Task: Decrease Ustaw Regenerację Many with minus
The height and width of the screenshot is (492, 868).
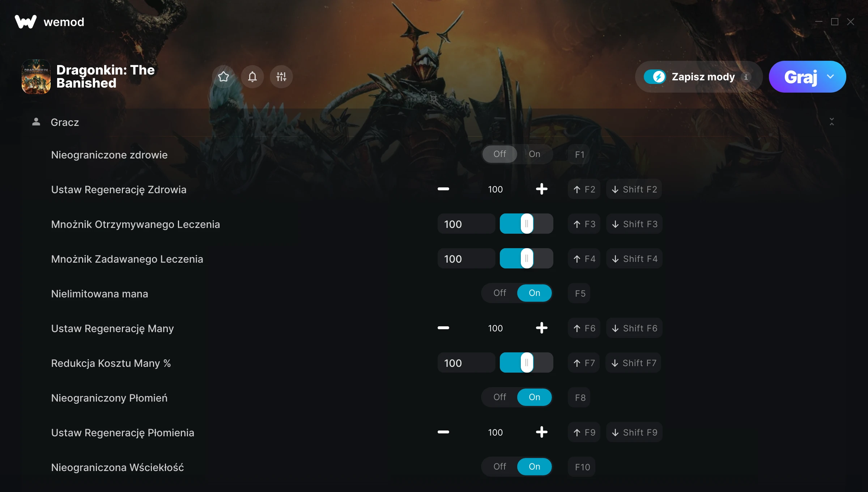Action: (x=443, y=328)
